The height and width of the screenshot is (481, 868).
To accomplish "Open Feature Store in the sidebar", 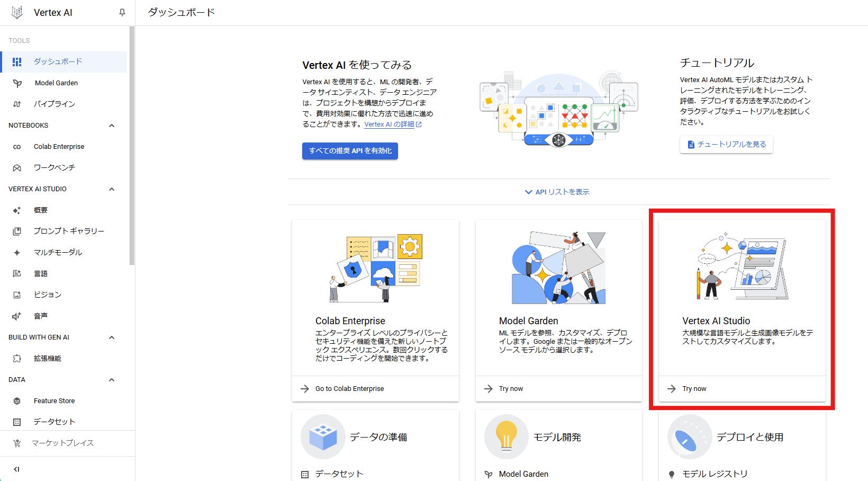I will pos(64,401).
